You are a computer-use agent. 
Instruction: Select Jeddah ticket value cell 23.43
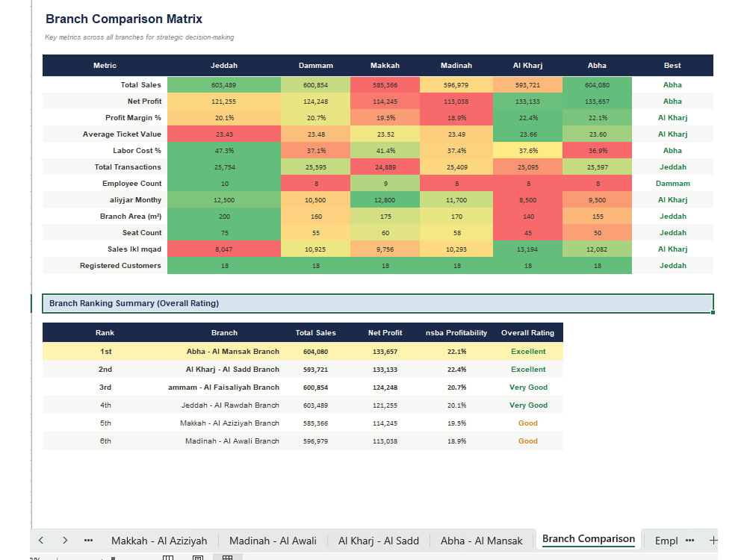224,134
